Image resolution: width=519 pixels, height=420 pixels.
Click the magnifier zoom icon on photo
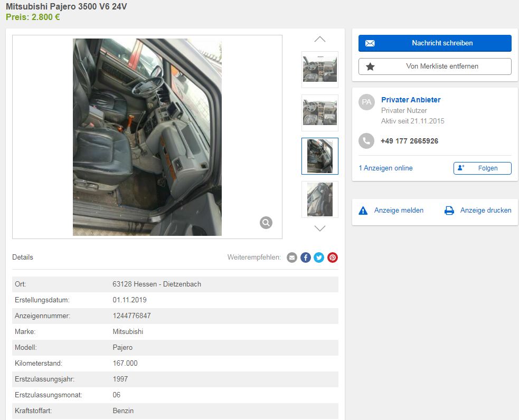pos(266,223)
